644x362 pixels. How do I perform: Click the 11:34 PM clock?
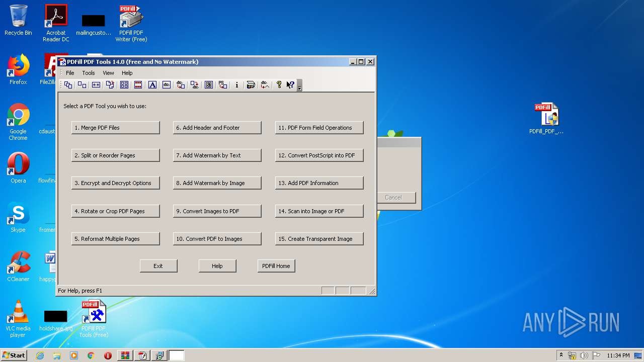pos(618,355)
